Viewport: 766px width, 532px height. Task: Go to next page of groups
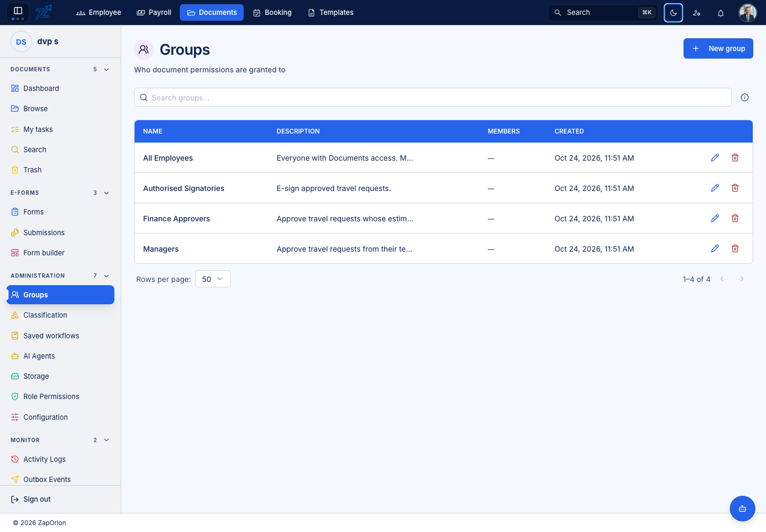(742, 279)
